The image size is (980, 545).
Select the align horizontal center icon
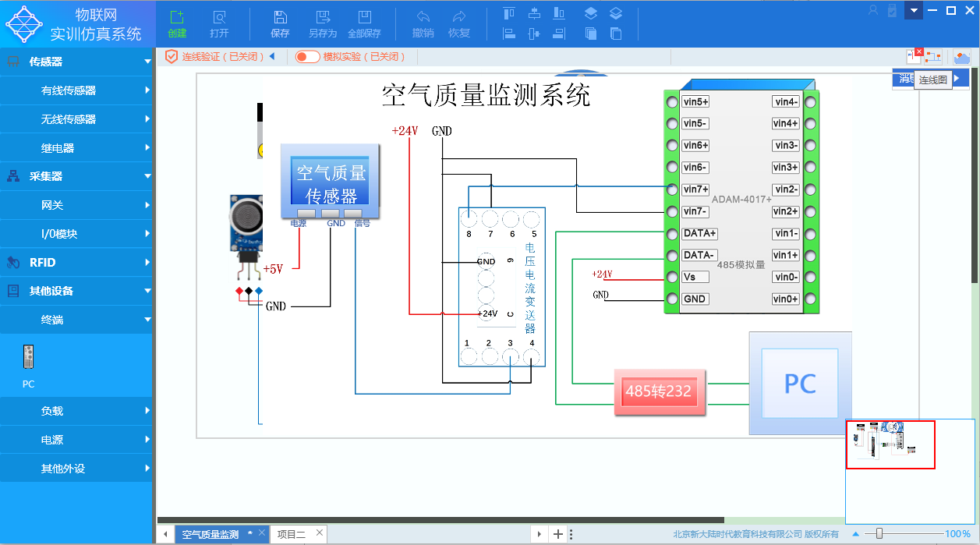pyautogui.click(x=534, y=13)
